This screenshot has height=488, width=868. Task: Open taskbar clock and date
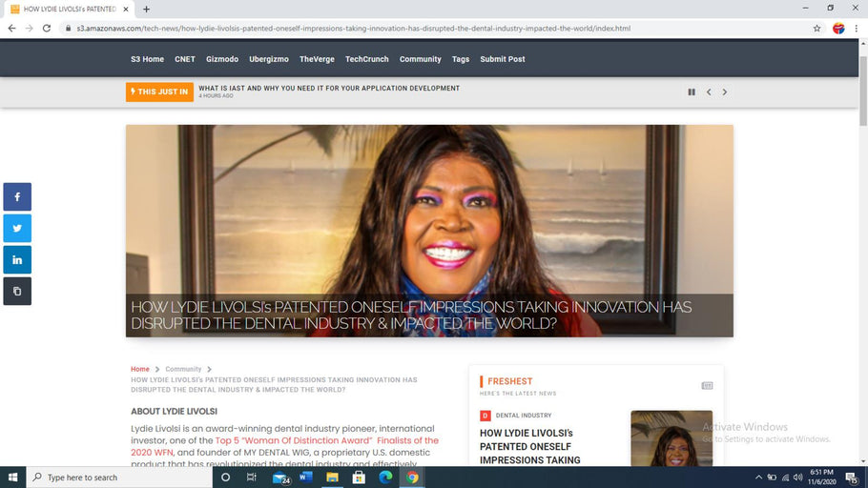click(821, 477)
